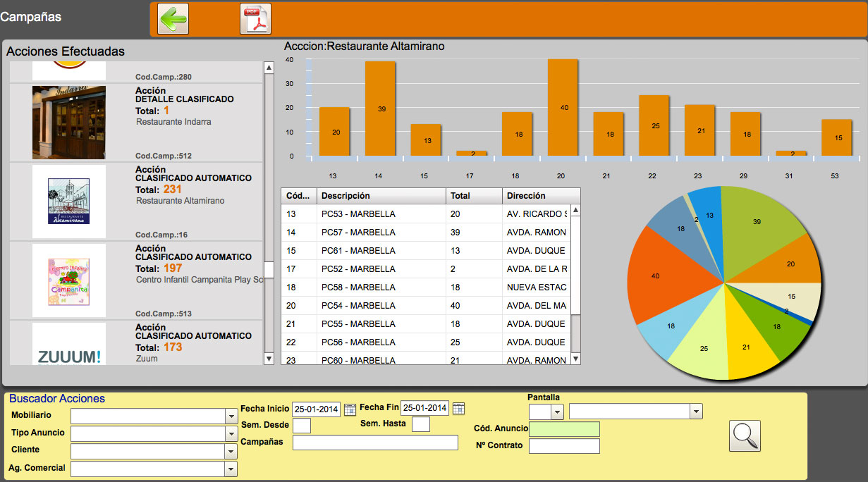Click the green Cód. Anuncio field
This screenshot has width=868, height=482.
point(564,429)
